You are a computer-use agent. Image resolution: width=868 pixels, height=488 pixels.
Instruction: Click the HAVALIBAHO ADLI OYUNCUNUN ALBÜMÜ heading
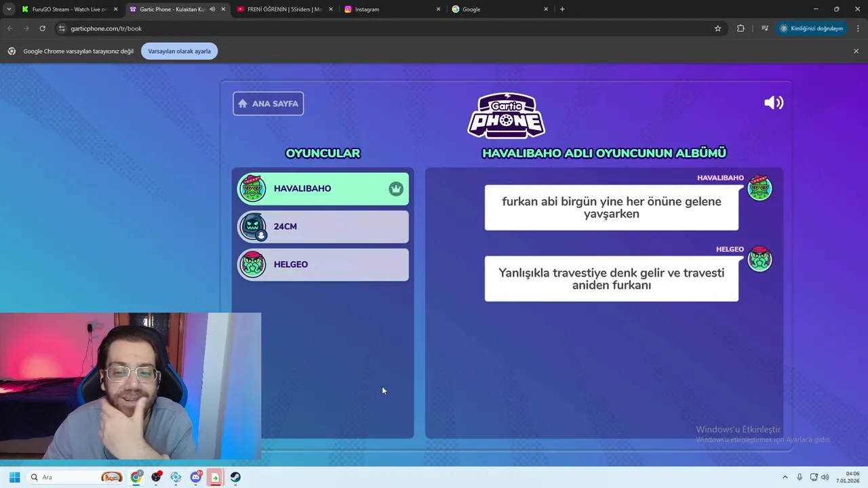click(604, 153)
